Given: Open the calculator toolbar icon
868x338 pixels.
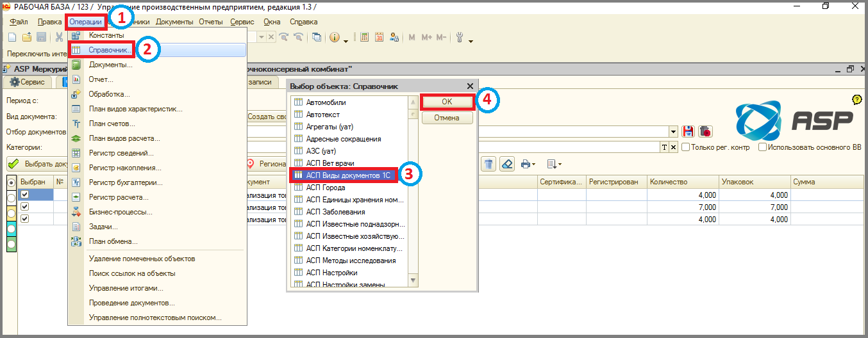Looking at the screenshot, I should click(364, 37).
